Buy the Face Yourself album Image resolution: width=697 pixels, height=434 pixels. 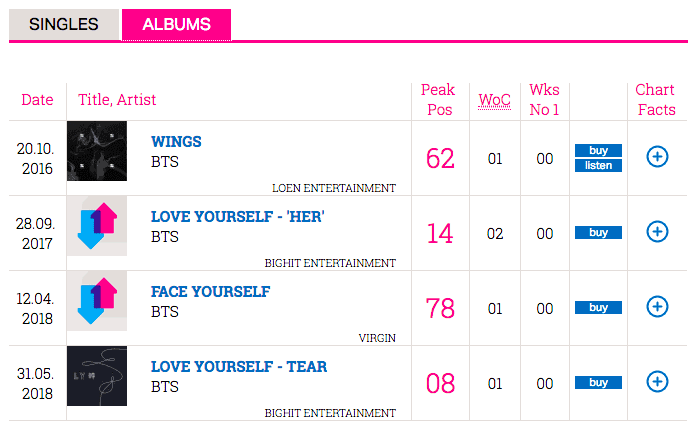[598, 307]
